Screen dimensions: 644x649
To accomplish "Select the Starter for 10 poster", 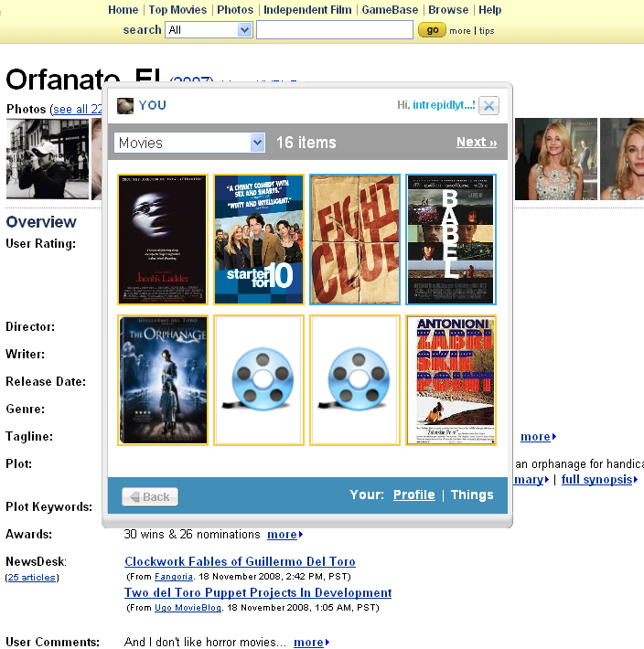I will tap(259, 239).
